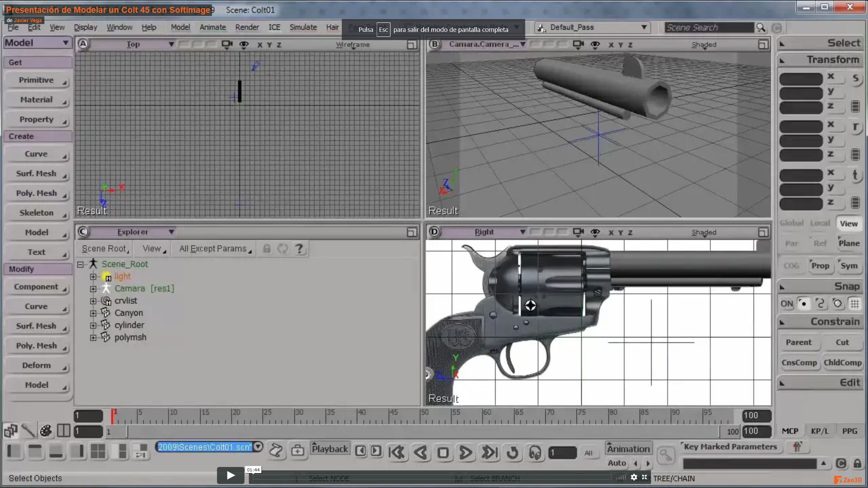This screenshot has width=868, height=488.
Task: Click the refresh icon in Explorer toolbar
Action: click(282, 249)
